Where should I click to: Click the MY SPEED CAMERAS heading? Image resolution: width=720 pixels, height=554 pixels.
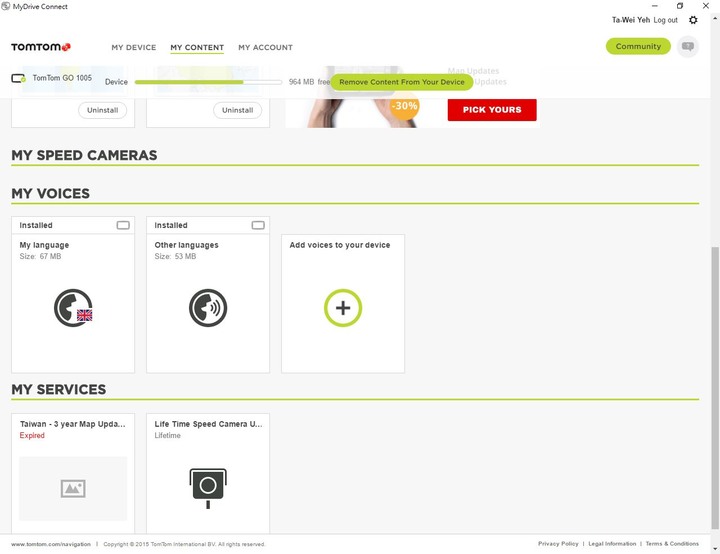(84, 155)
